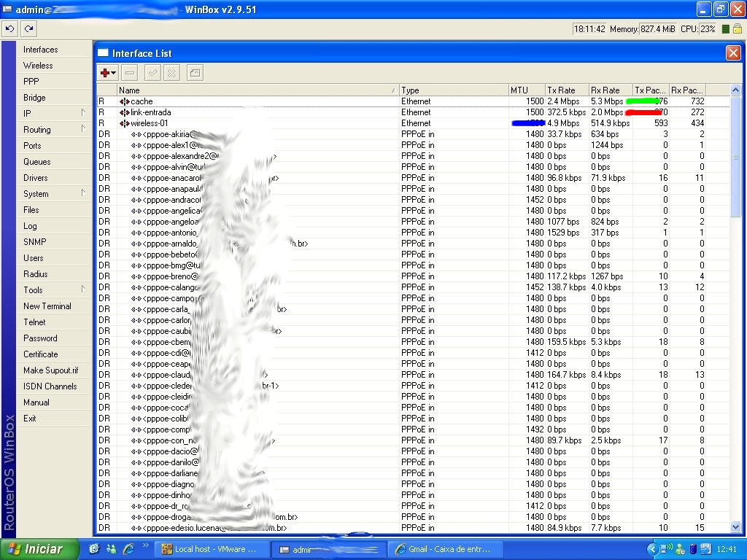Click the Redo arrow in WinBox toolbar
Image resolution: width=747 pixels, height=560 pixels.
click(x=29, y=29)
